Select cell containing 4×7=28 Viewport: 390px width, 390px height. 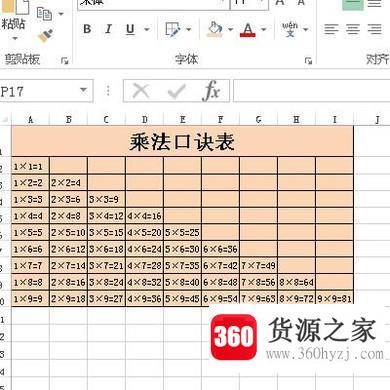tap(144, 266)
